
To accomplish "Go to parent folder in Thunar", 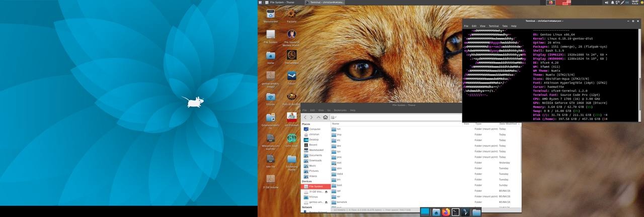I will (318, 117).
